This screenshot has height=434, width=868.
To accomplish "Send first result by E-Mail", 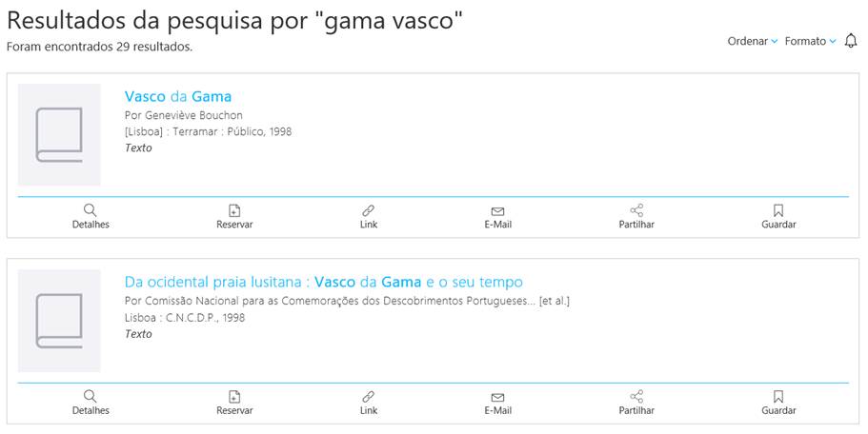I will pos(497,216).
